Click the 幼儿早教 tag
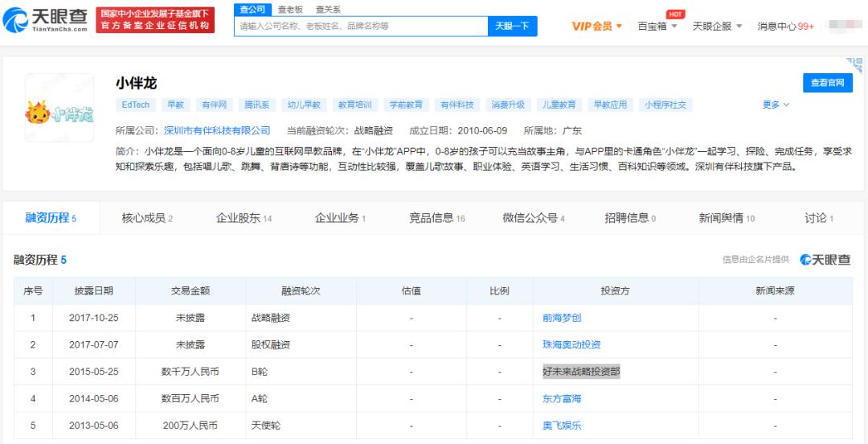The width and height of the screenshot is (868, 444). coord(304,105)
